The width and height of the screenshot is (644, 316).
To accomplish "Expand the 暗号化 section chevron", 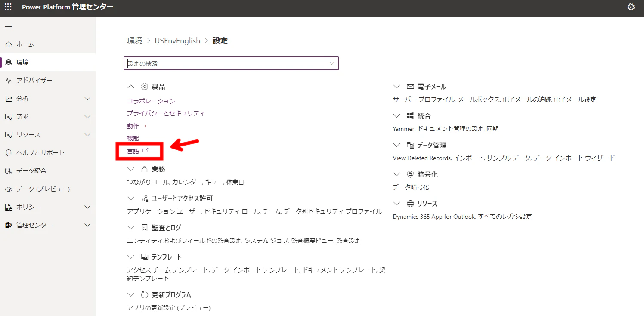I will coord(397,174).
